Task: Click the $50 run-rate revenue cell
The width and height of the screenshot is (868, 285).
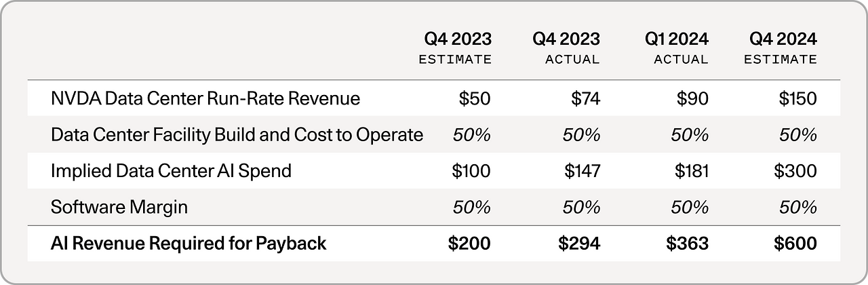Action: (475, 98)
